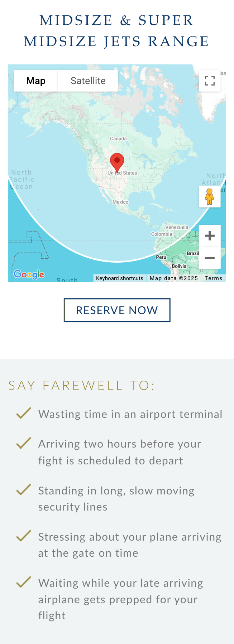Screen dimensions: 234x644
Task: Open the Google logo link on map
Action: point(29,274)
